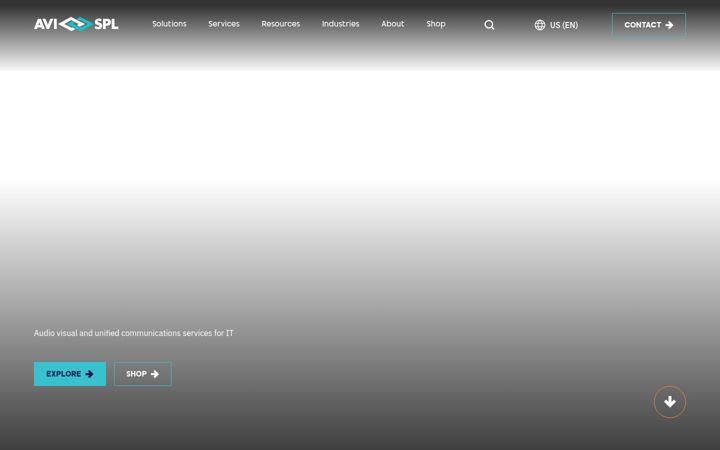Open the Solutions menu

(169, 24)
